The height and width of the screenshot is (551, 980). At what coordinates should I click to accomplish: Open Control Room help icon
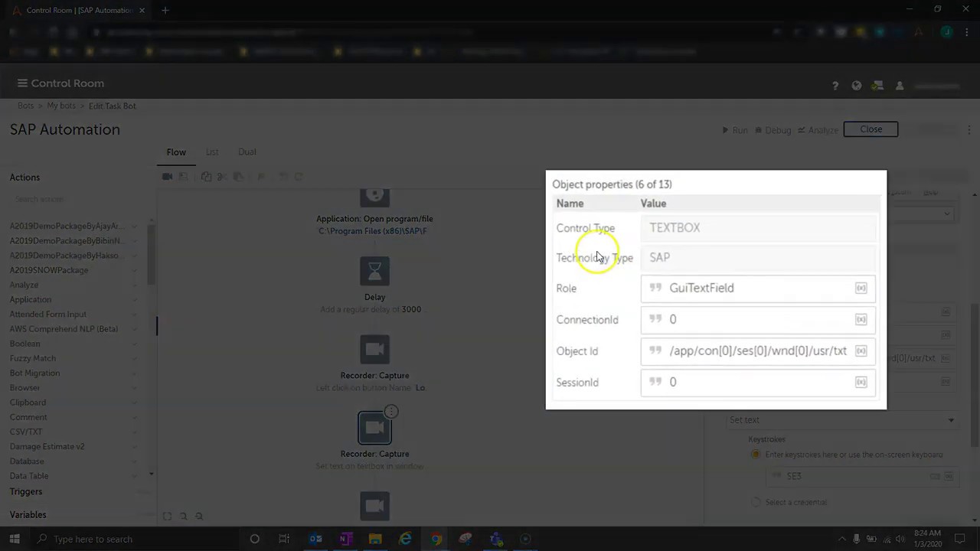pos(835,86)
